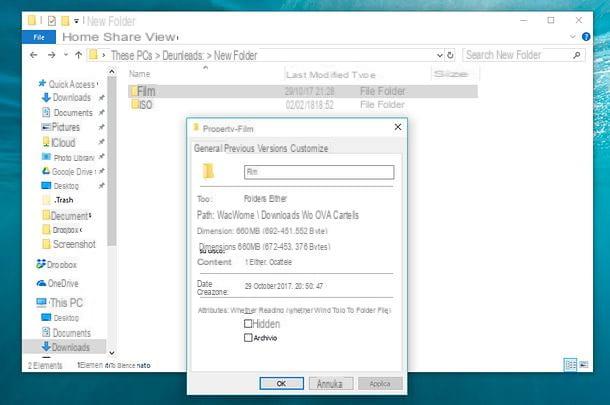Select the Film folder row
610x405 pixels.
[x=303, y=91]
